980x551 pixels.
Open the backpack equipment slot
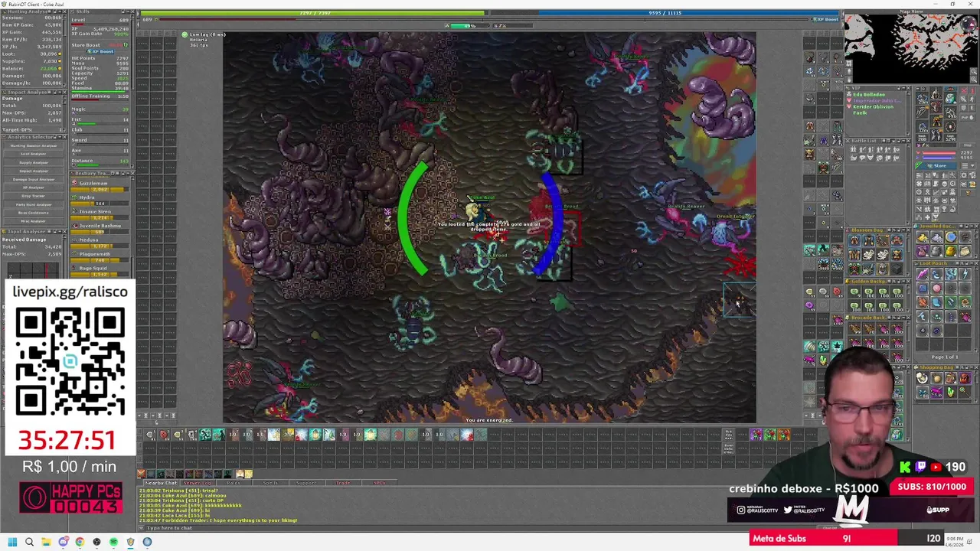[950, 98]
